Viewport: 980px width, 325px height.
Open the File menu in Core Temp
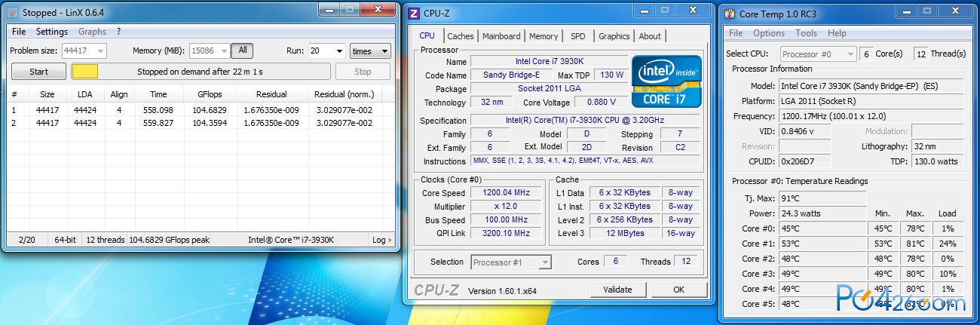(x=736, y=33)
